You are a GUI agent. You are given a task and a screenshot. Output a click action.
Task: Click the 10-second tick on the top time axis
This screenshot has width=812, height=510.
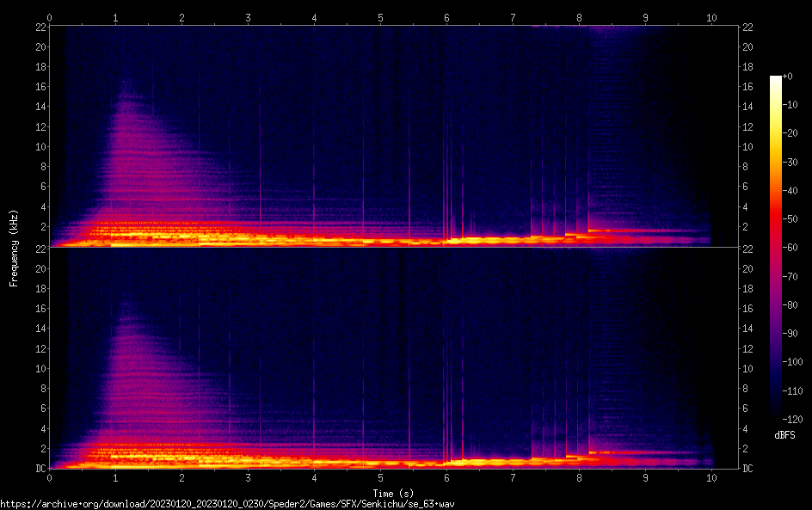(711, 17)
